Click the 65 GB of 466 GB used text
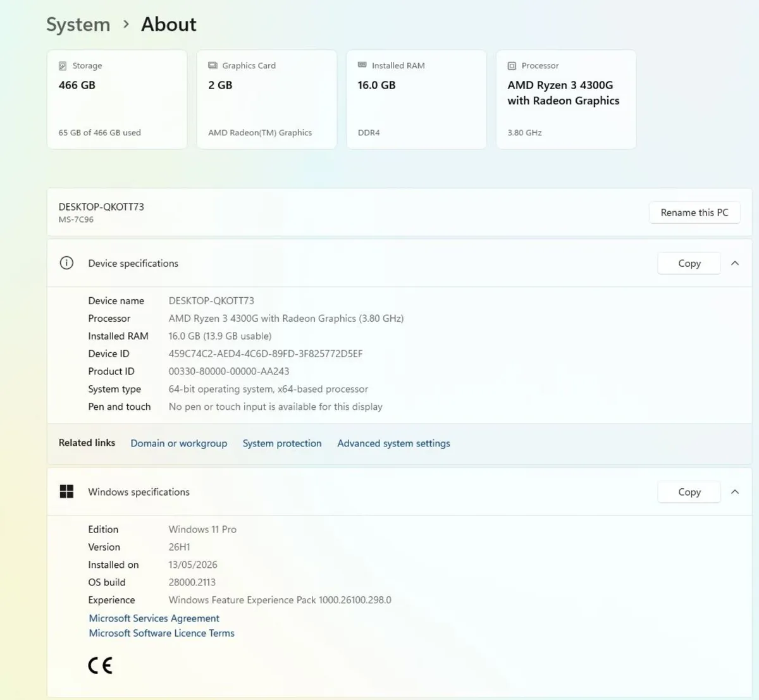 (x=100, y=133)
